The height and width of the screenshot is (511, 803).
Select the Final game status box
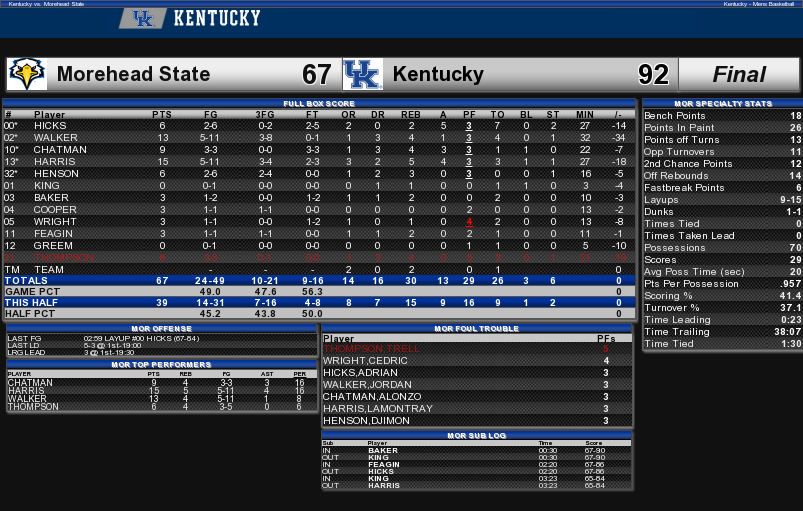(x=739, y=74)
